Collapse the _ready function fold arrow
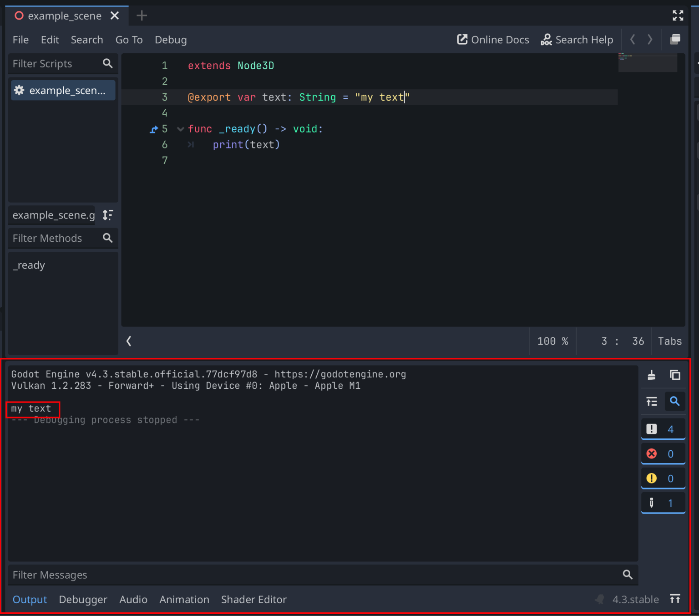Screen dimensions: 699x616 pos(180,129)
